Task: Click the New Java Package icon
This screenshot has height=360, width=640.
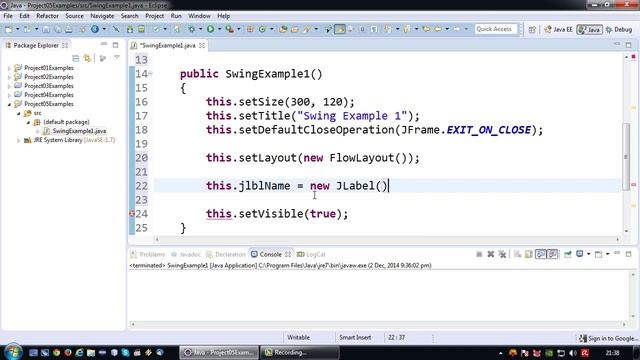Action: point(250,29)
